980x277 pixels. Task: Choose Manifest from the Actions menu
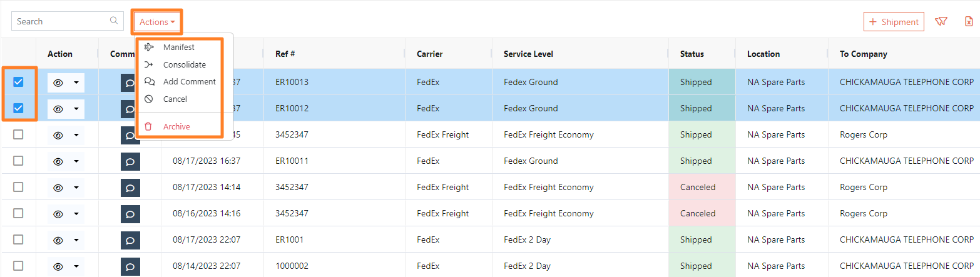pyautogui.click(x=179, y=47)
